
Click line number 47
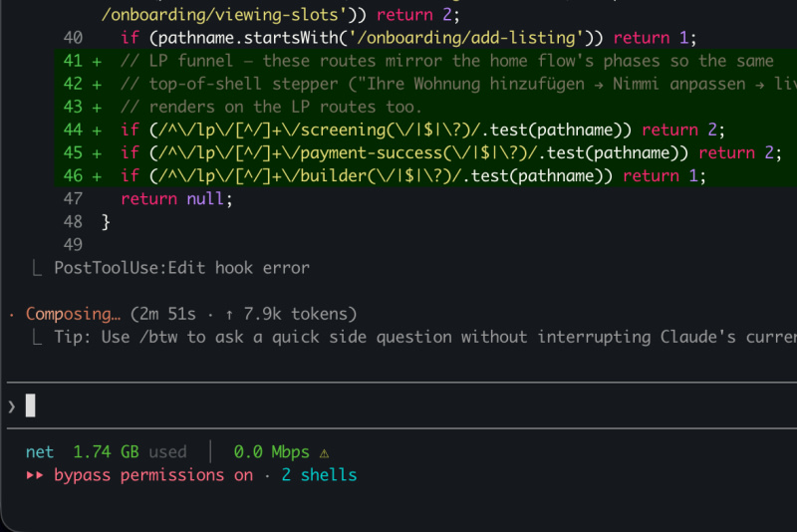(x=73, y=198)
